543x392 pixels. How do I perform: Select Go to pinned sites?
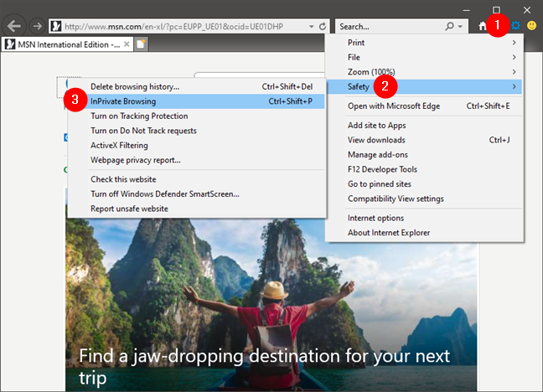pyautogui.click(x=425, y=184)
